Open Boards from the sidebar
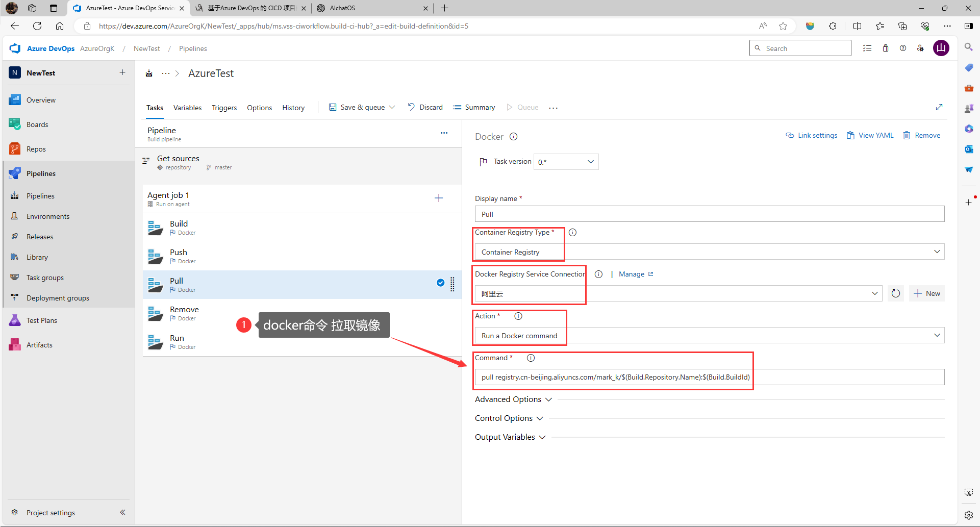The image size is (980, 527). coord(37,124)
